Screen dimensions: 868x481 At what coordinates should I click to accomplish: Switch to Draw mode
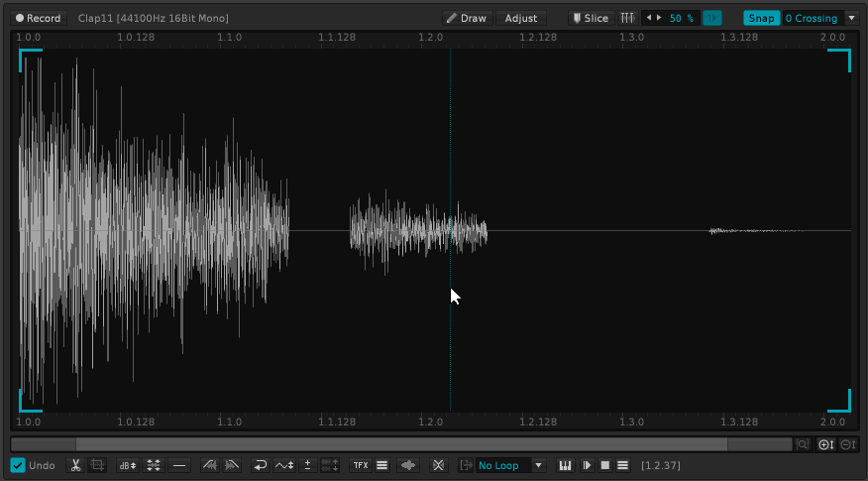pyautogui.click(x=466, y=18)
